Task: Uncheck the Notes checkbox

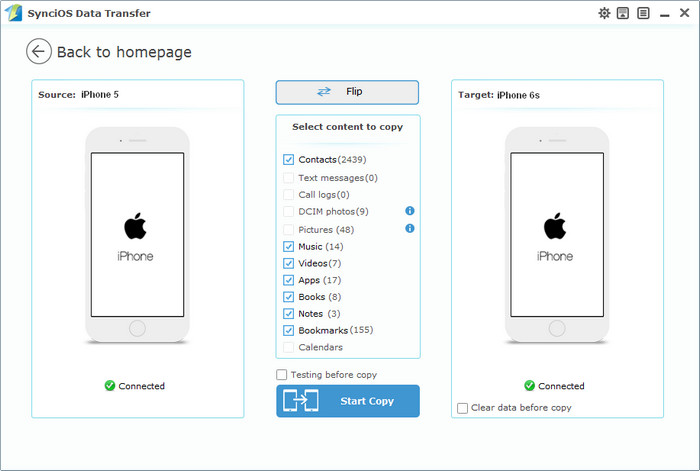Action: [288, 314]
